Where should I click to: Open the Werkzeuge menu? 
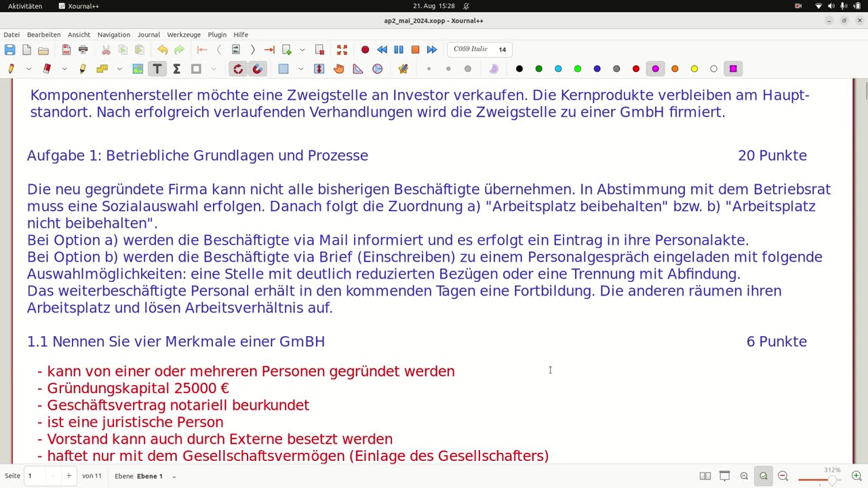tap(184, 35)
